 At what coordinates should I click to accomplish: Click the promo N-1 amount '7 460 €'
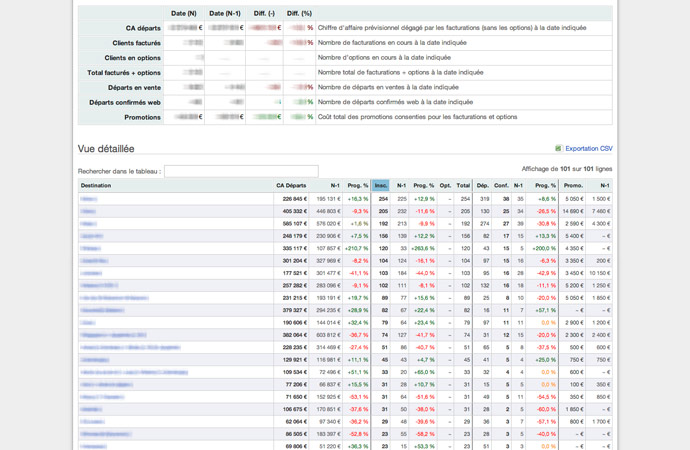pyautogui.click(x=601, y=211)
